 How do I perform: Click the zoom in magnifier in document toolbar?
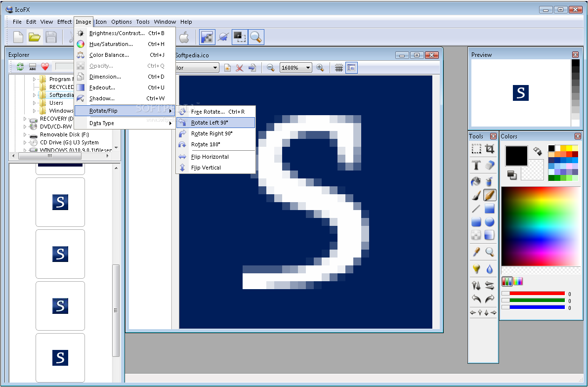click(320, 68)
